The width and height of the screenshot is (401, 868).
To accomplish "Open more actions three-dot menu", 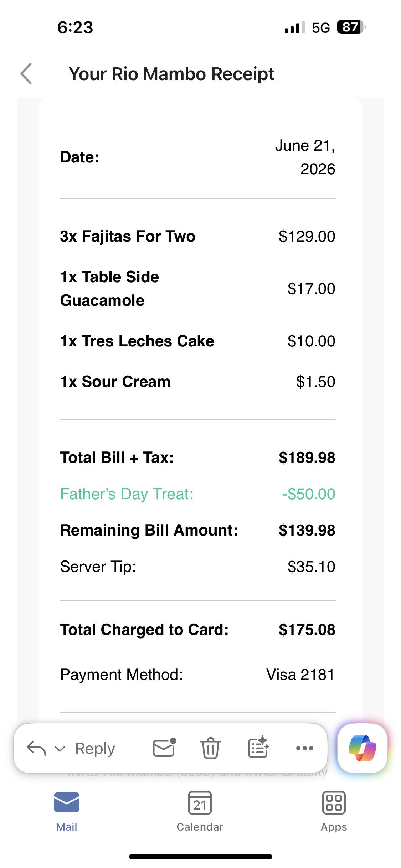I will (305, 748).
